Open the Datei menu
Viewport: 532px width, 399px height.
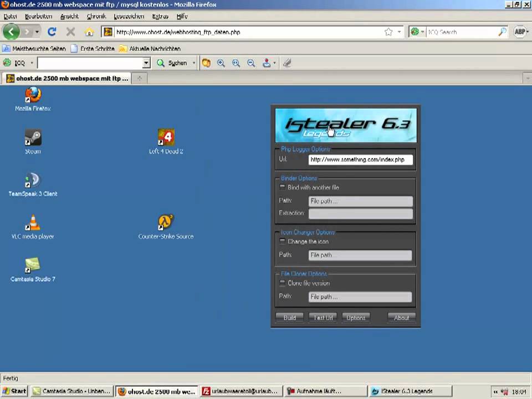click(x=10, y=16)
